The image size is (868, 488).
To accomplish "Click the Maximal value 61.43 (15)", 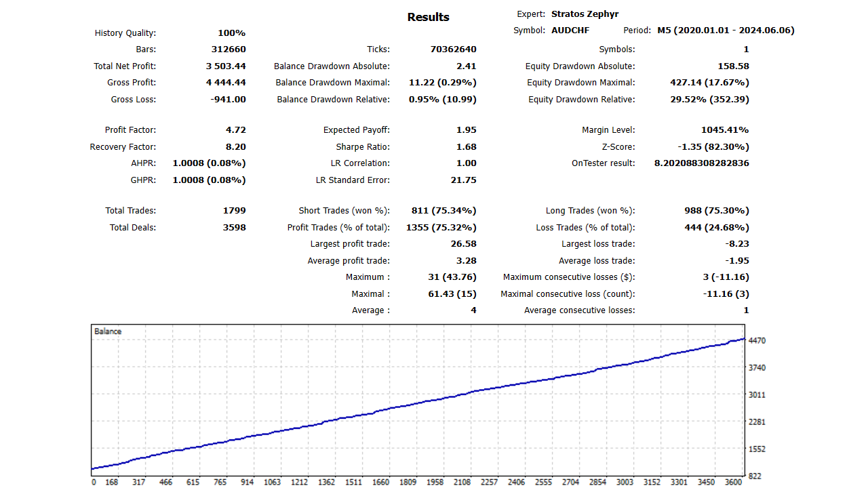I will click(454, 294).
